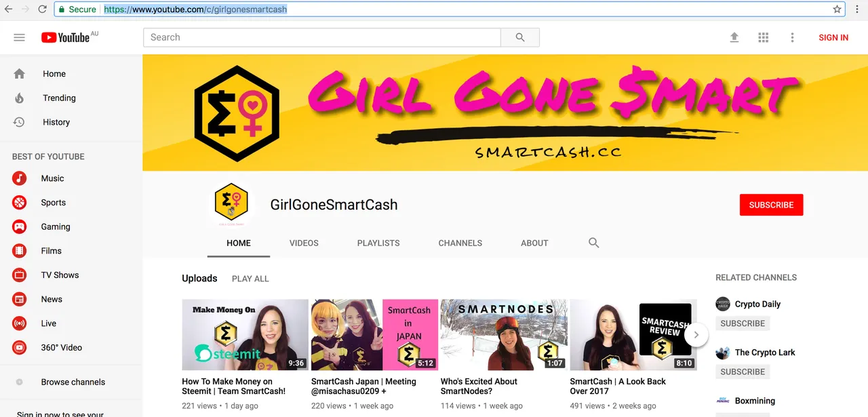The width and height of the screenshot is (868, 417).
Task: Click the Films category icon
Action: click(x=19, y=251)
